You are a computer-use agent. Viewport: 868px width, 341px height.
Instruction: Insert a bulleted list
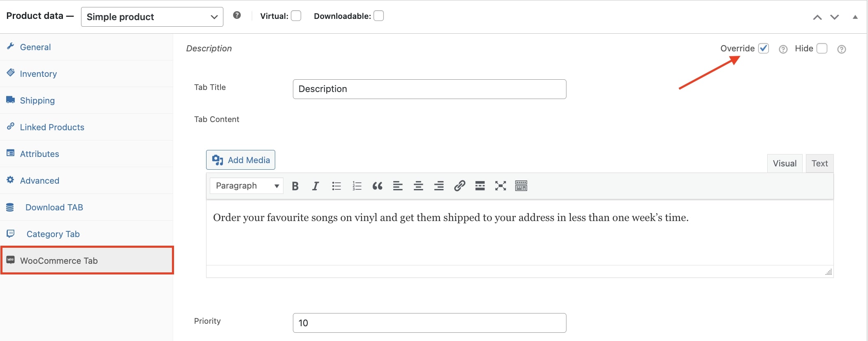pyautogui.click(x=337, y=186)
